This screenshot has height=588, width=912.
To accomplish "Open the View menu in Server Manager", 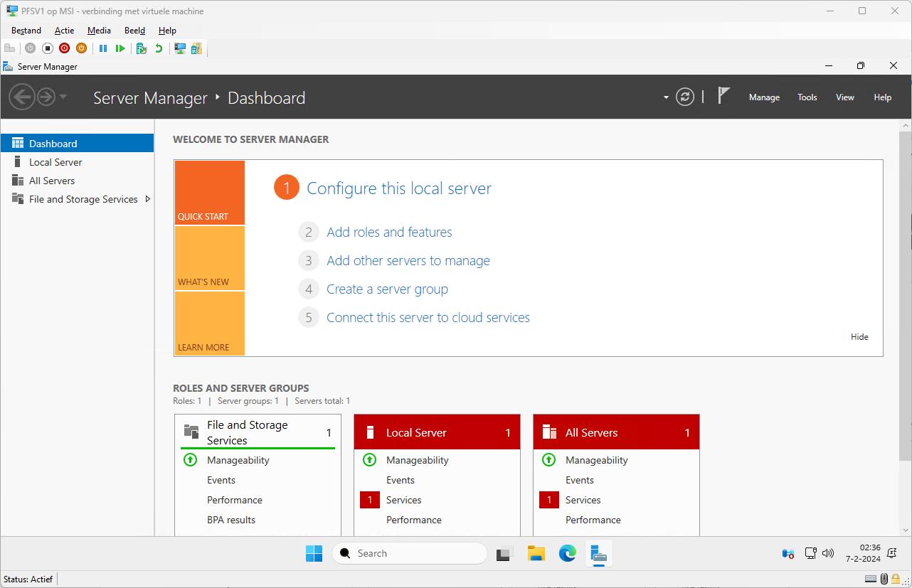I will (845, 97).
